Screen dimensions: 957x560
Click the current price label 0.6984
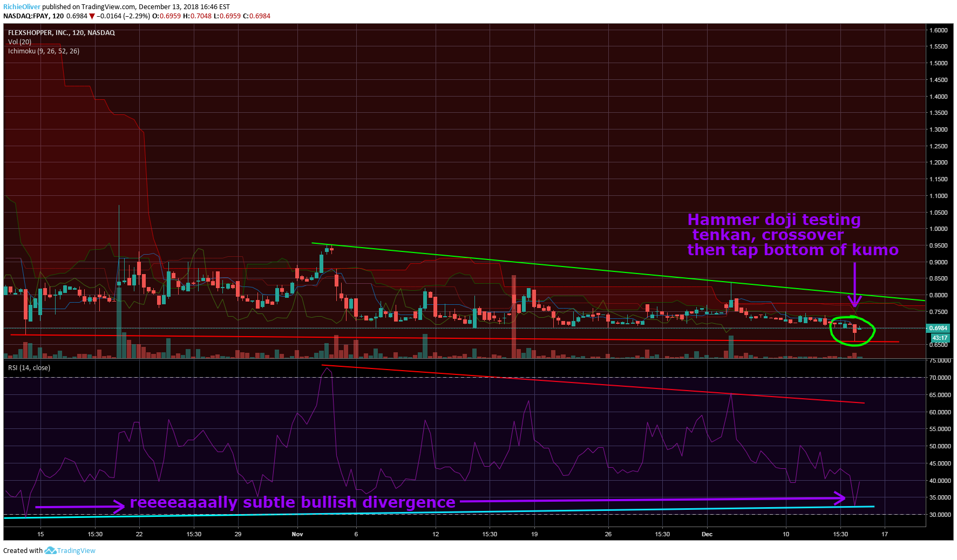[938, 328]
